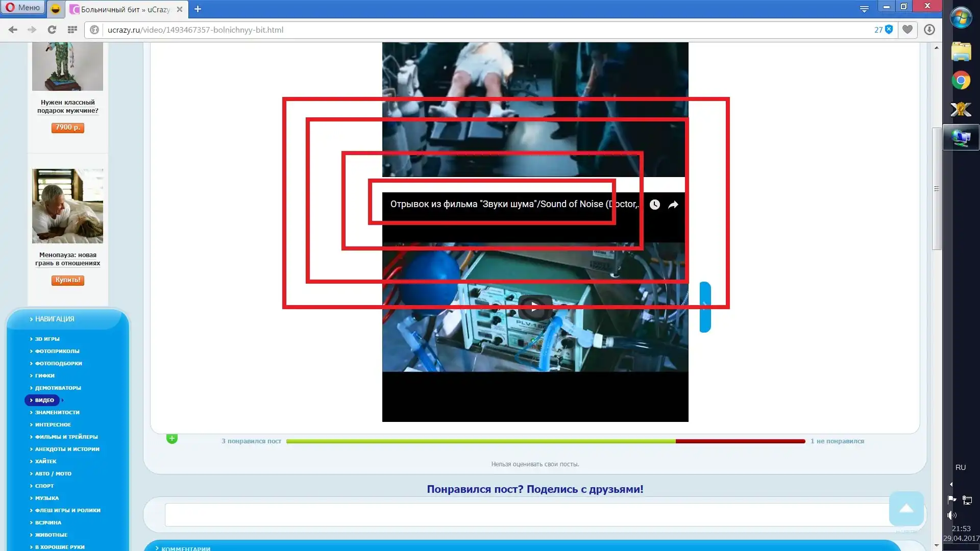Click the scroll-to-top arrow button
This screenshot has width=980, height=551.
[x=906, y=508]
